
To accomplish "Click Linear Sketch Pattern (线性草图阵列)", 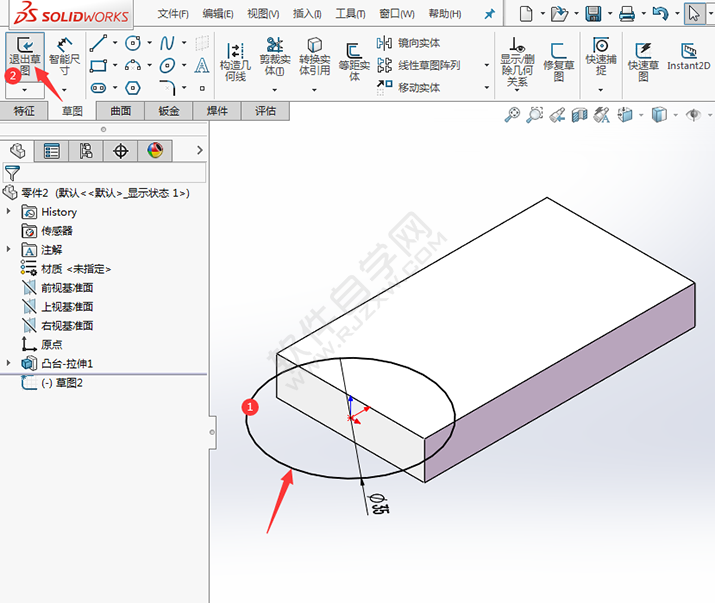I will tap(419, 65).
